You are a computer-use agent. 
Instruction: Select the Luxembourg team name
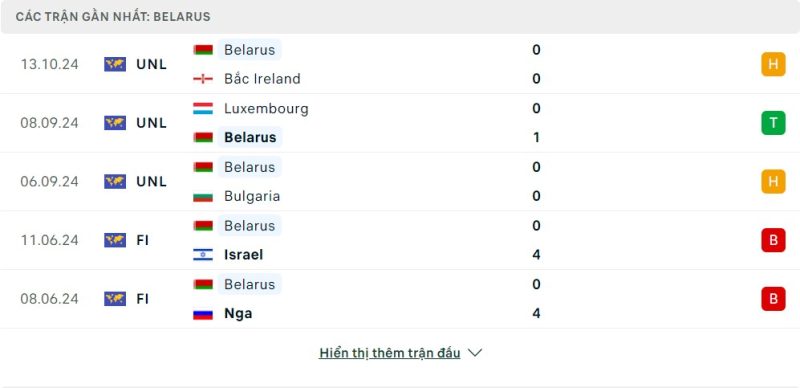coord(266,108)
